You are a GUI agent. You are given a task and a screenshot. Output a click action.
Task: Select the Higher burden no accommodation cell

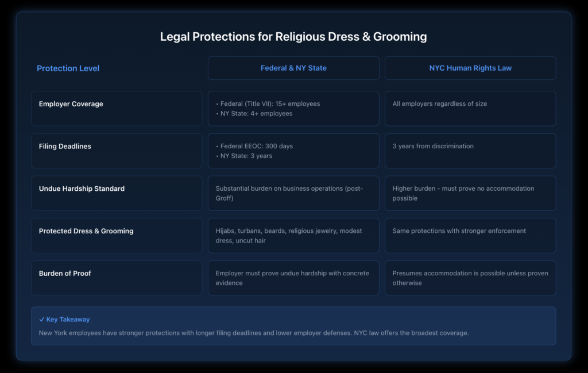(x=470, y=193)
